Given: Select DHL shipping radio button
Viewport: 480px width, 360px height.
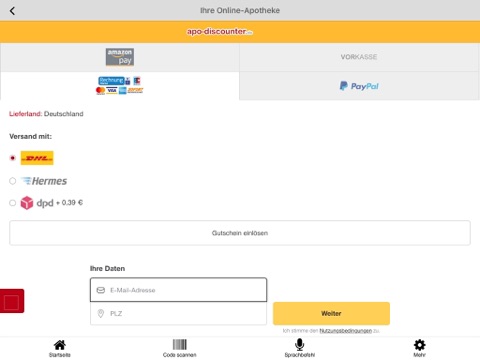Looking at the screenshot, I should tap(13, 158).
